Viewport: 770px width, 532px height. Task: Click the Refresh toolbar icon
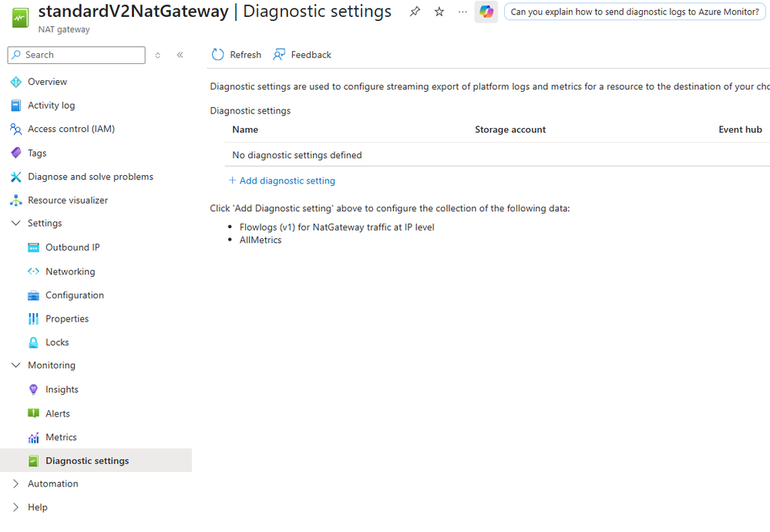[x=218, y=55]
